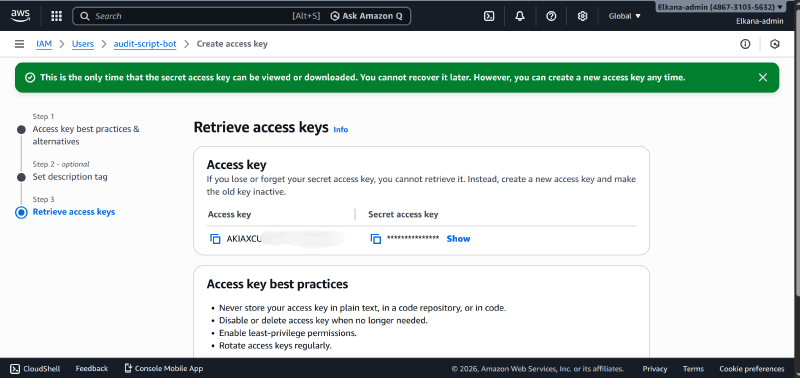The height and width of the screenshot is (378, 800).
Task: Click the success checkmark icon in banner
Action: [x=30, y=78]
